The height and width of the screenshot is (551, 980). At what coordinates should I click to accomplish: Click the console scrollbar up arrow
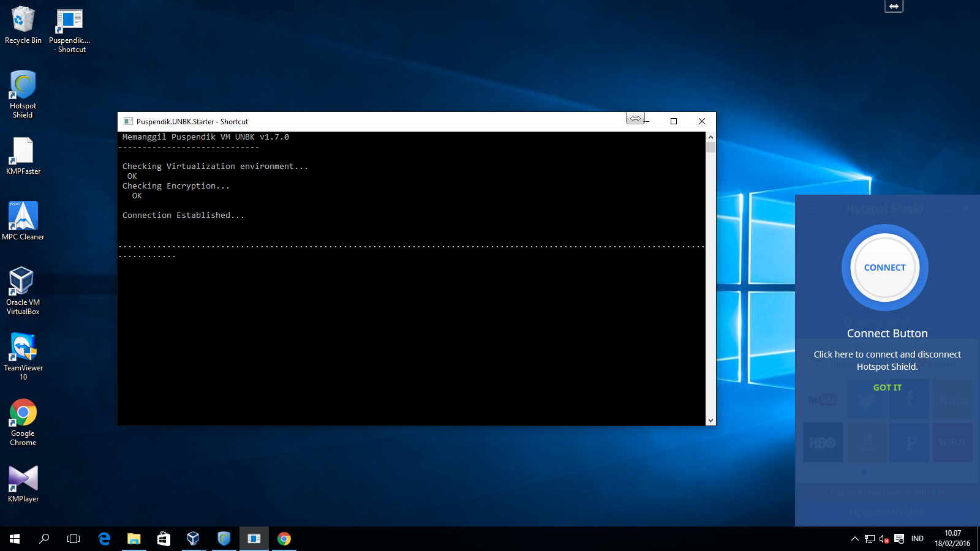[x=710, y=137]
